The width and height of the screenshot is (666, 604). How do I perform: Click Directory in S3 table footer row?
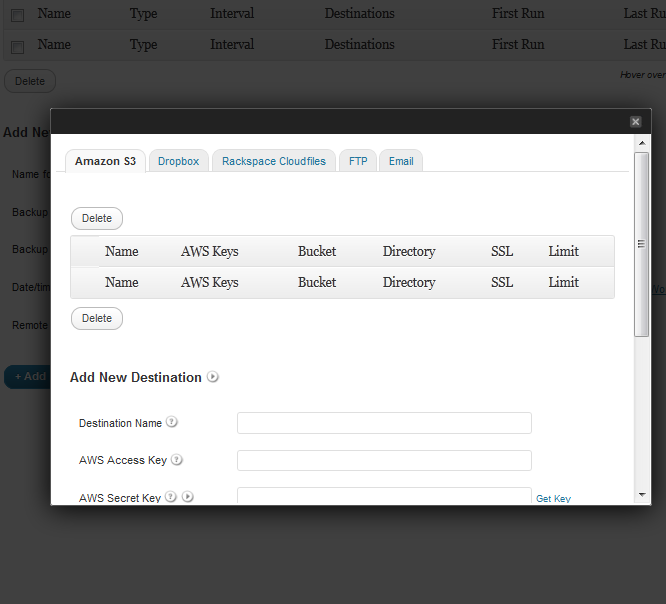click(409, 282)
